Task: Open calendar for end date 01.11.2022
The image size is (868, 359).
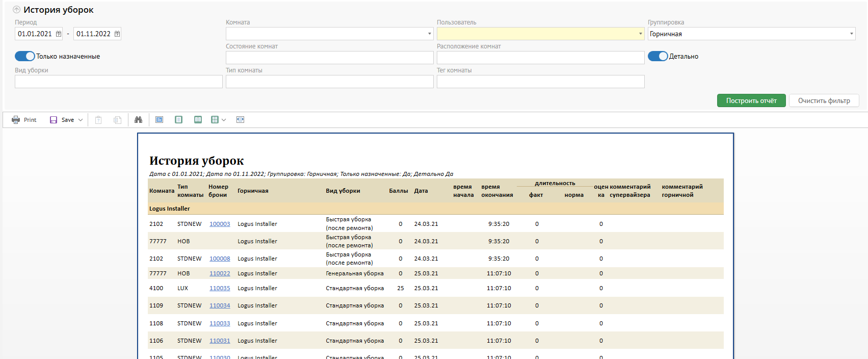Action: coord(117,34)
